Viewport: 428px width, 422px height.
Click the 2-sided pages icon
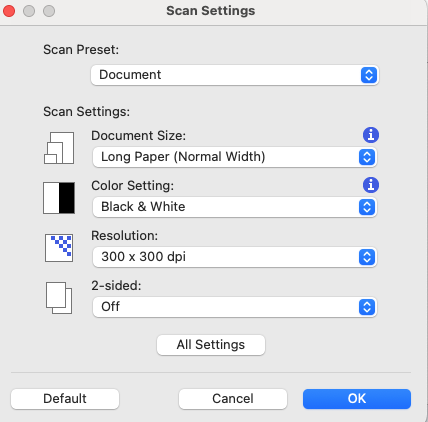click(x=59, y=298)
